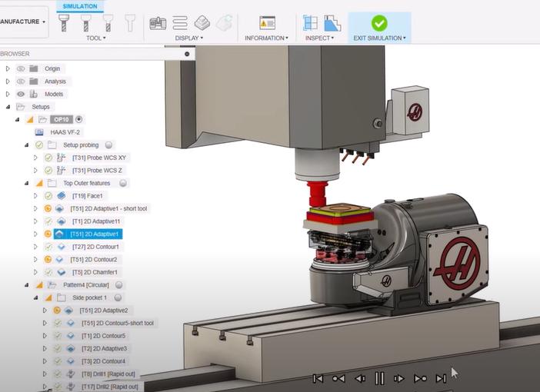Click the Probe WCS XY operation icon
The image size is (540, 392).
pos(61,158)
